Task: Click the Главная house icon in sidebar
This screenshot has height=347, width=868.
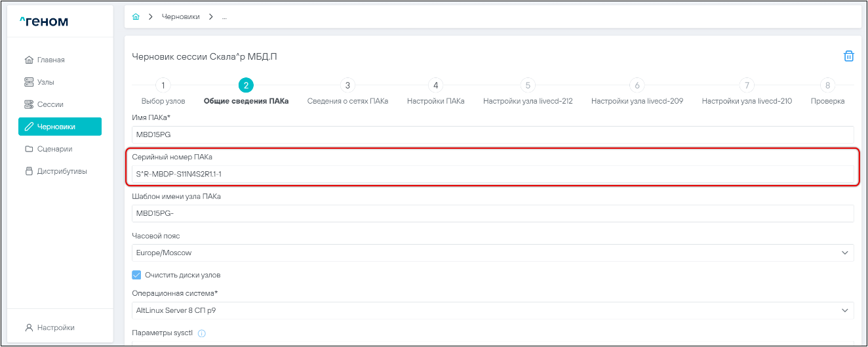Action: 28,60
